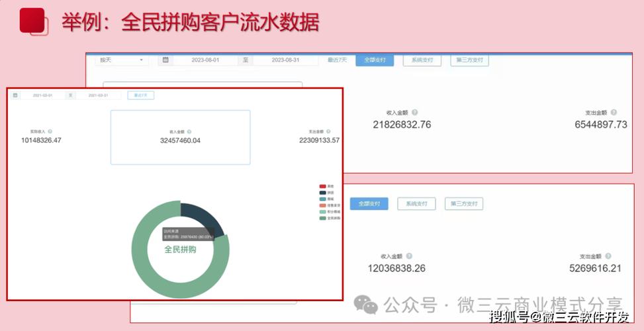The height and width of the screenshot is (331, 644).
Task: Click the 5269616.21 expense value
Action: (x=595, y=269)
